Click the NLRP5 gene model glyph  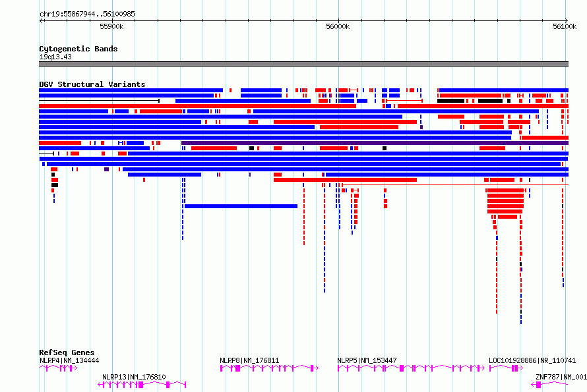[411, 368]
